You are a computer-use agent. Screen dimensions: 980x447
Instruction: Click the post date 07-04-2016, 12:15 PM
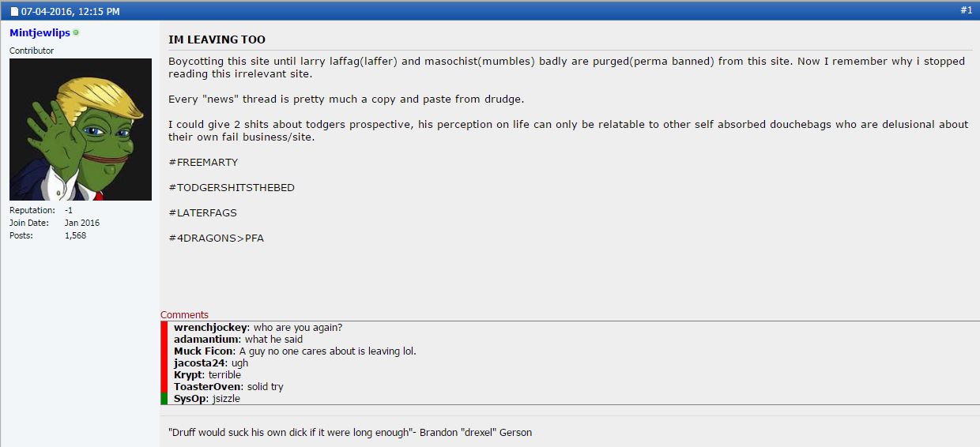pyautogui.click(x=70, y=12)
